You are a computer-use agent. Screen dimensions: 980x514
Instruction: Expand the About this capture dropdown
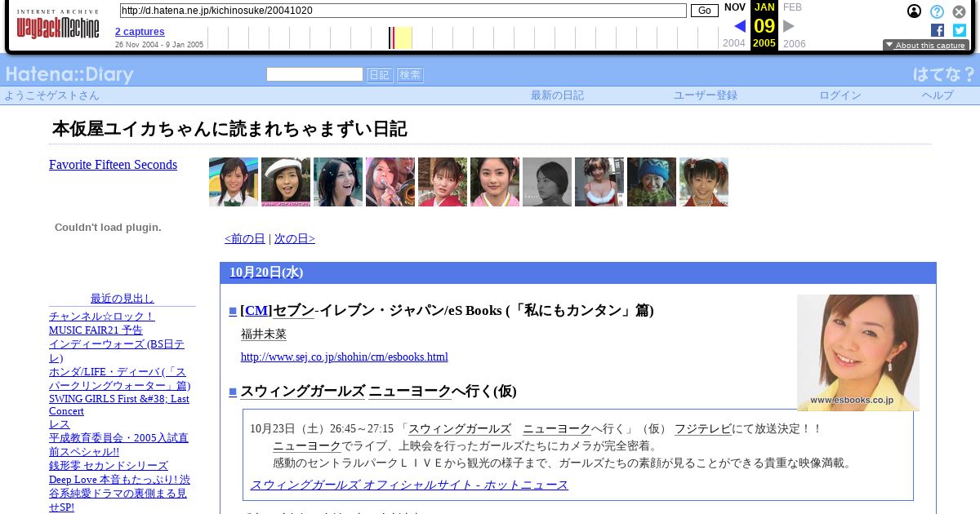[x=926, y=46]
